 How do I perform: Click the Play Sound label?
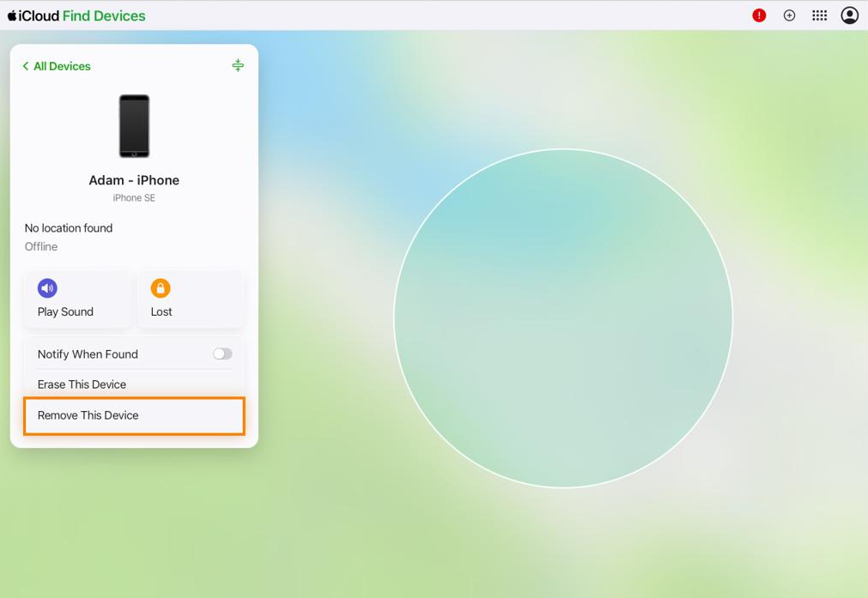pos(65,311)
